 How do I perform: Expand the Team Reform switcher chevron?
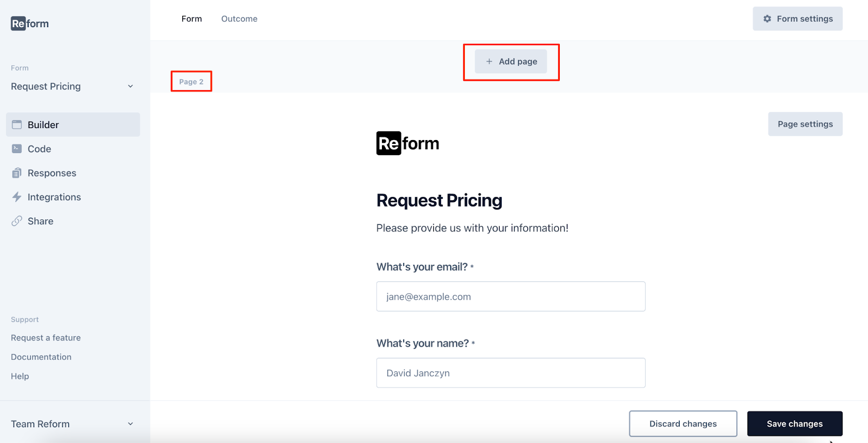coord(130,424)
